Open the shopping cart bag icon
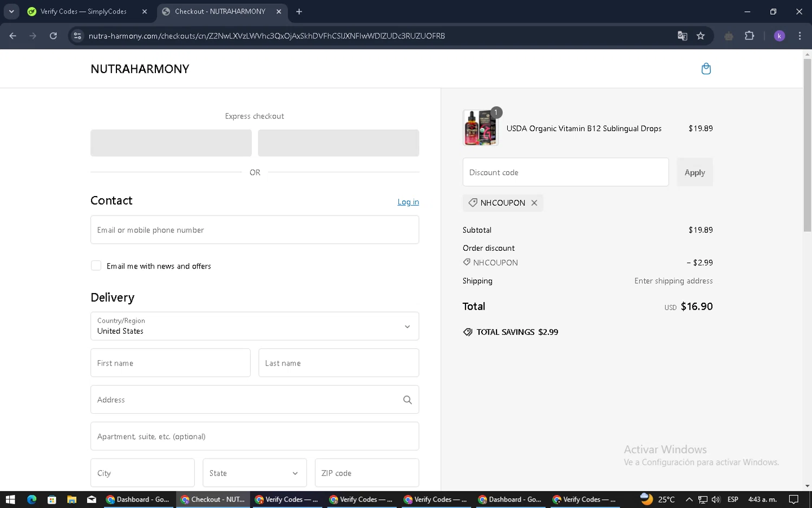 point(706,69)
